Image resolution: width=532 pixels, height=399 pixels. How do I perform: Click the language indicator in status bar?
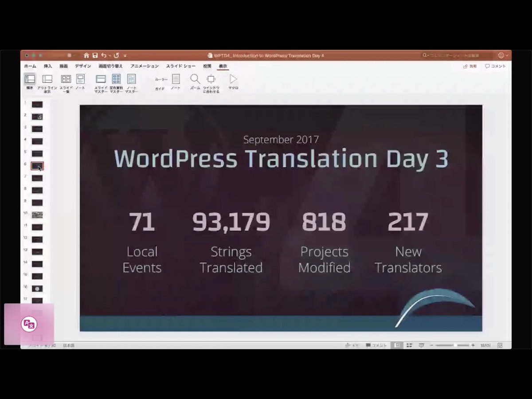[69, 345]
